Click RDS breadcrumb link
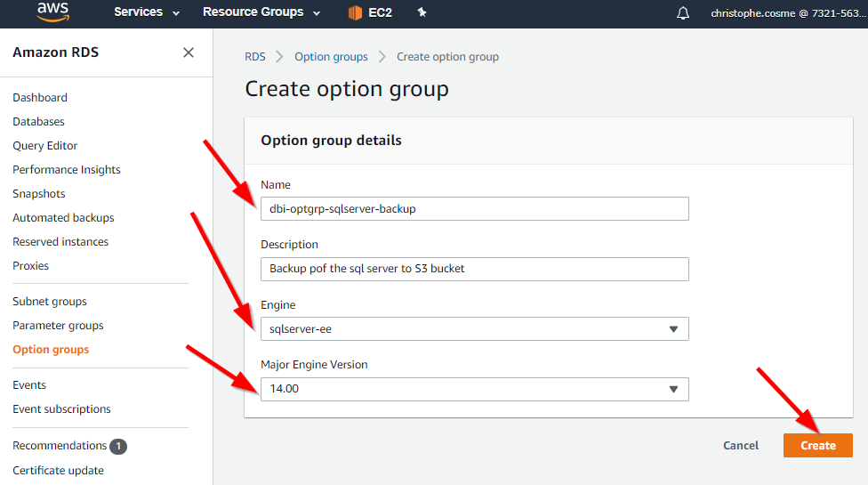 click(255, 57)
